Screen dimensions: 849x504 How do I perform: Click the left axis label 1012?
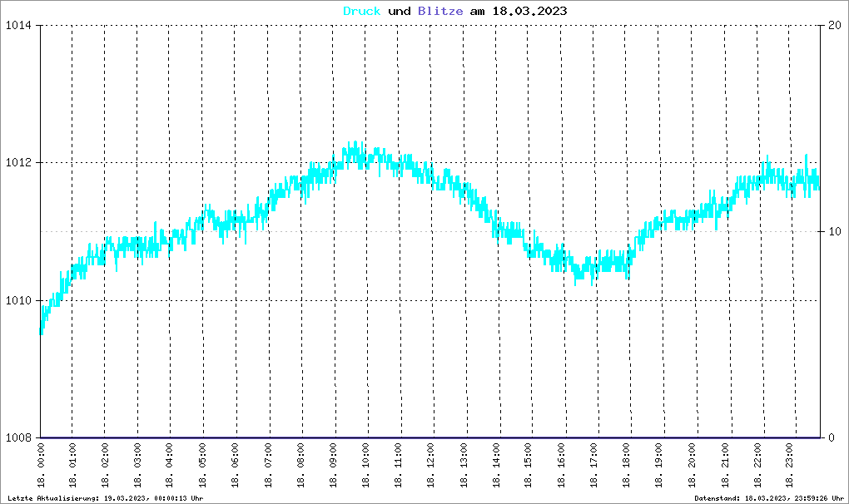tap(18, 163)
